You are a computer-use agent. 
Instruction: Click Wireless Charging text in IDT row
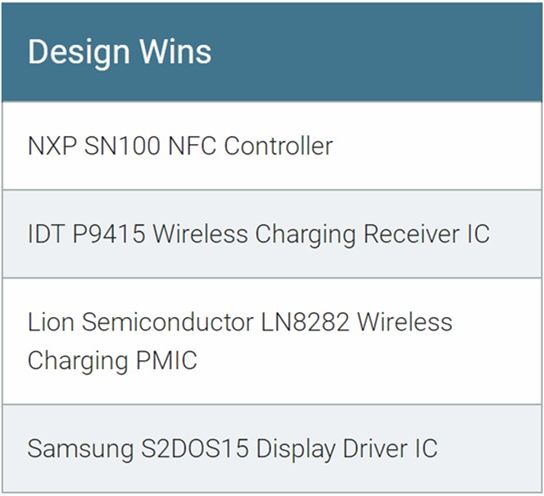pos(254,234)
